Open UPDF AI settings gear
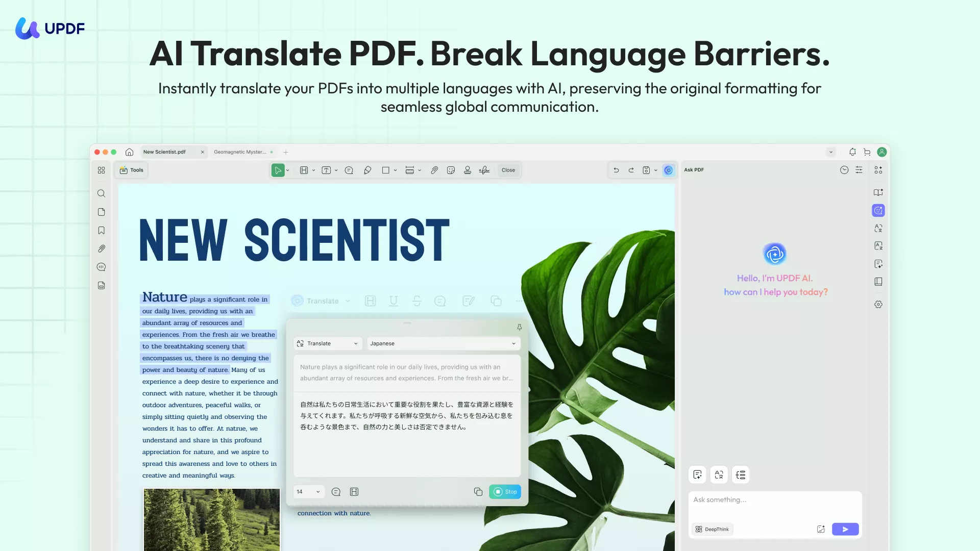 coord(878,304)
